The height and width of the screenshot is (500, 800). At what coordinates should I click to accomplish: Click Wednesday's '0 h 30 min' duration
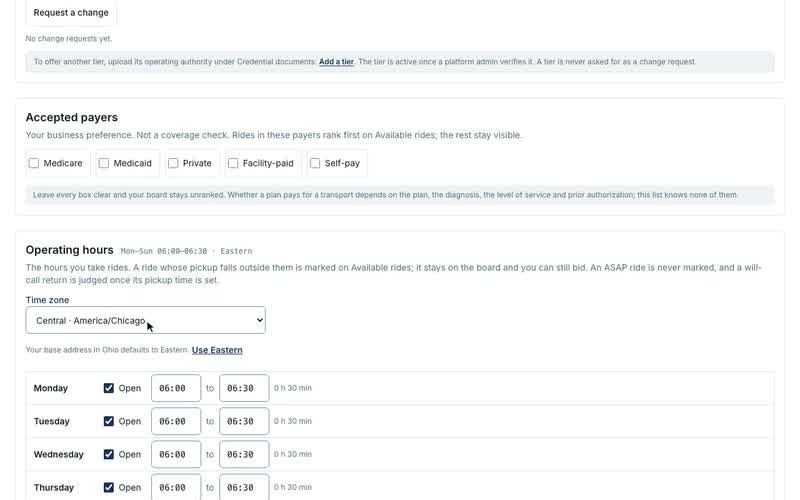tap(293, 455)
